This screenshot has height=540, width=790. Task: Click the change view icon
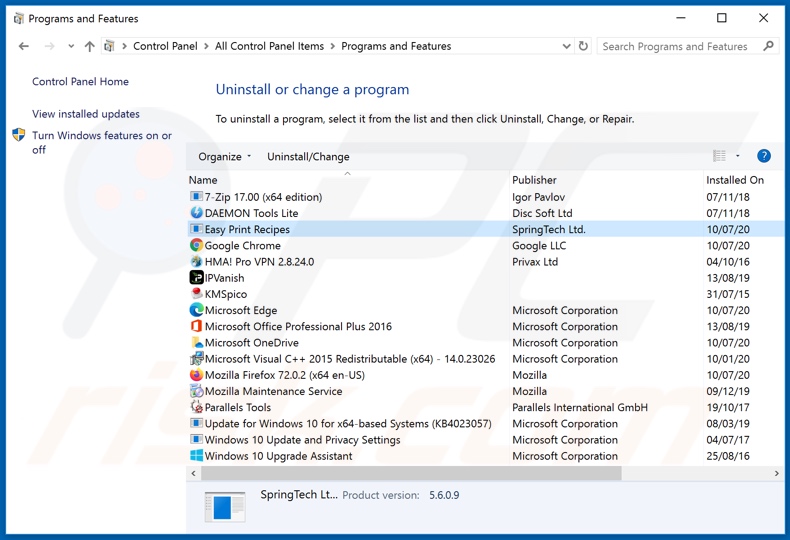tap(719, 156)
